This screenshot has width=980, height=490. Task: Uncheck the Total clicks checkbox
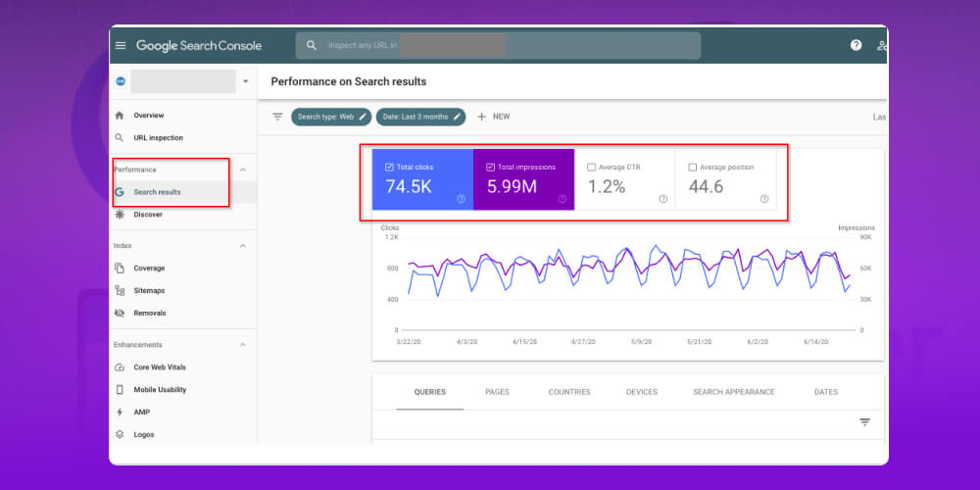click(x=389, y=168)
